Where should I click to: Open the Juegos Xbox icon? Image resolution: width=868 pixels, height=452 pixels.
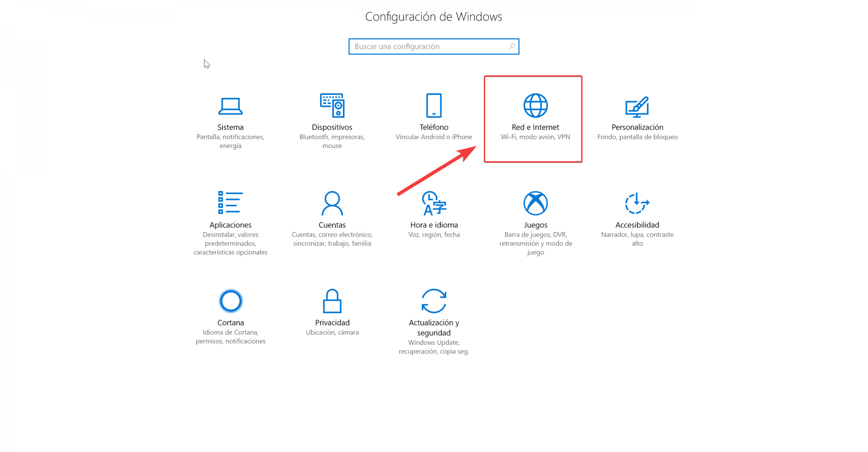[x=536, y=203]
